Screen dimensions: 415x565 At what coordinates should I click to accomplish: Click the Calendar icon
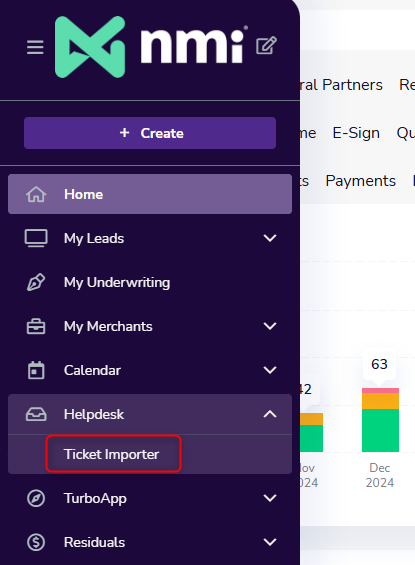tap(36, 370)
